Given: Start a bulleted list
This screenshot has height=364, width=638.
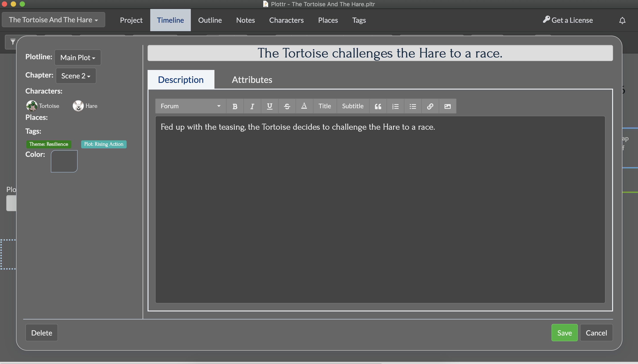Looking at the screenshot, I should [413, 106].
